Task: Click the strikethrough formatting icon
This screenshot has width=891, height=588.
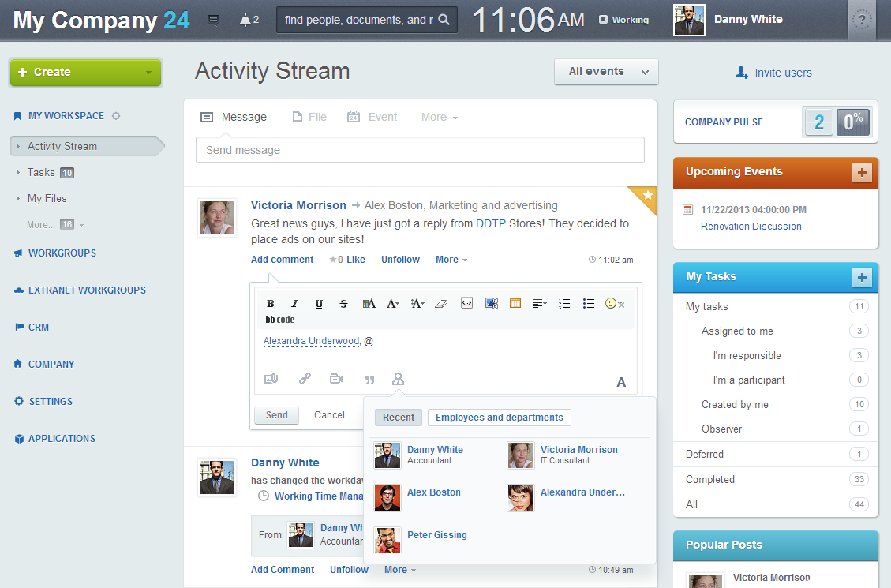Action: 343,304
